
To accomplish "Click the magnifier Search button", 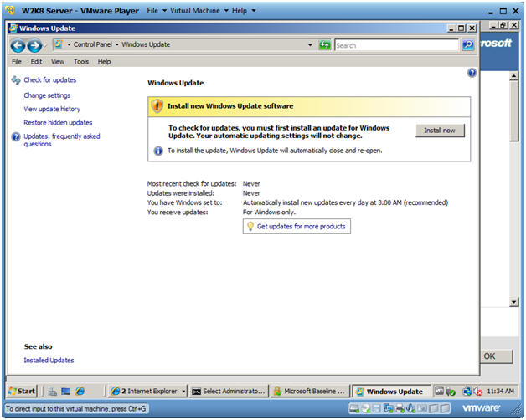I will [467, 44].
